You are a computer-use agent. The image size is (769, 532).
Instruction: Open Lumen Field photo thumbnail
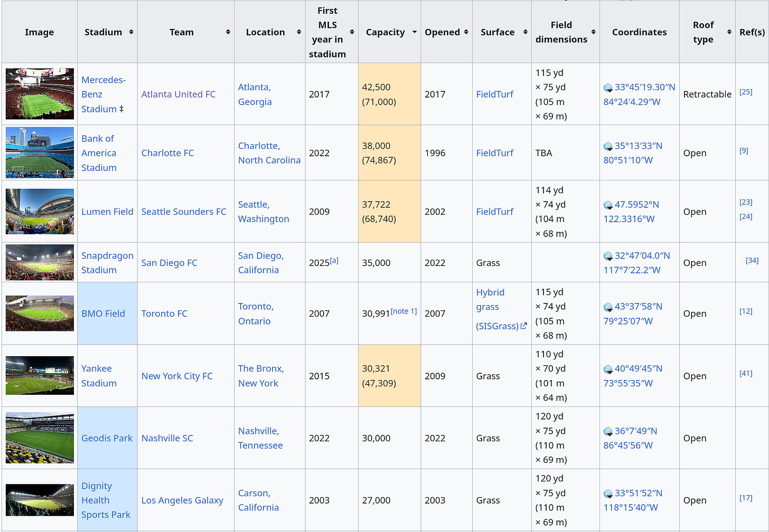(40, 211)
